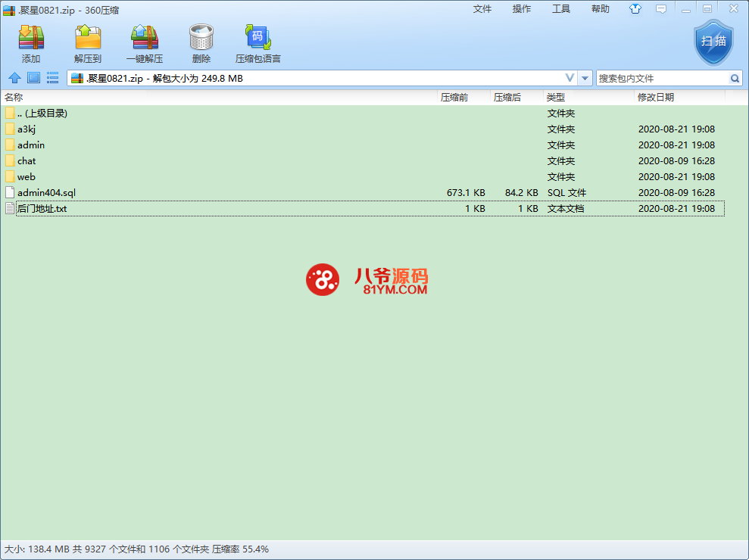Click the 84.2 KB compressed size value
Image resolution: width=749 pixels, height=560 pixels.
(x=521, y=192)
